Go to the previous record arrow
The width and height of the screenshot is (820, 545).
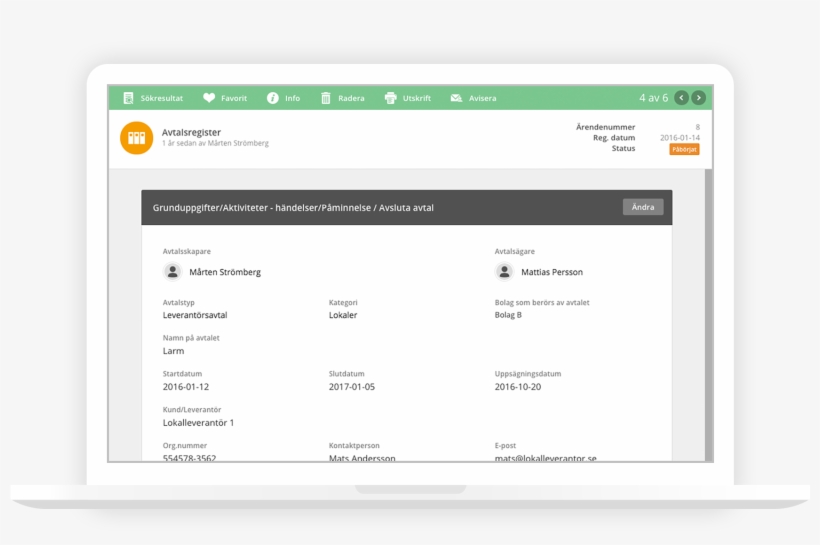pyautogui.click(x=681, y=98)
